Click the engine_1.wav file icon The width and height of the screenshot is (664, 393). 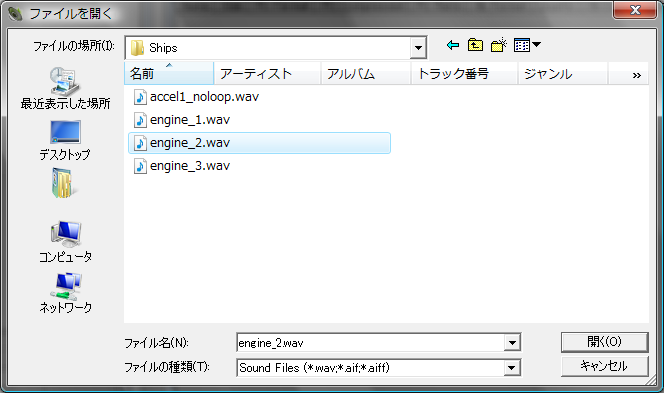pos(140,120)
